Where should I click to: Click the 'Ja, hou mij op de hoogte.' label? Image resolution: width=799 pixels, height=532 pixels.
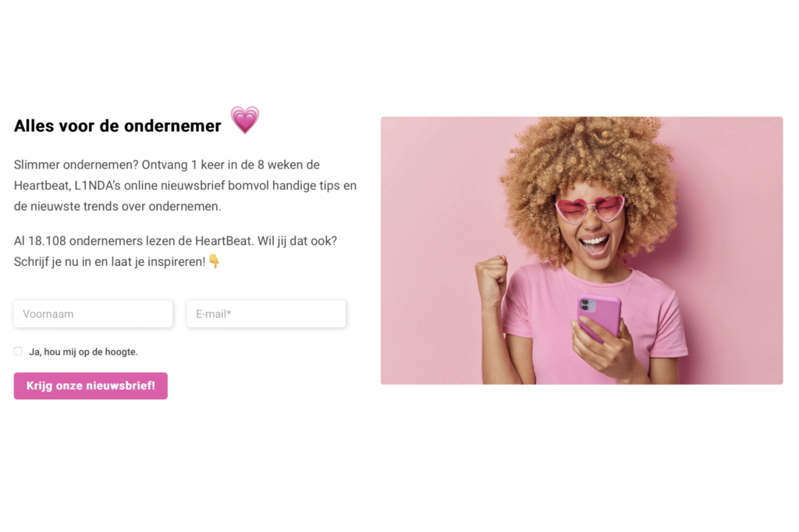pos(83,352)
